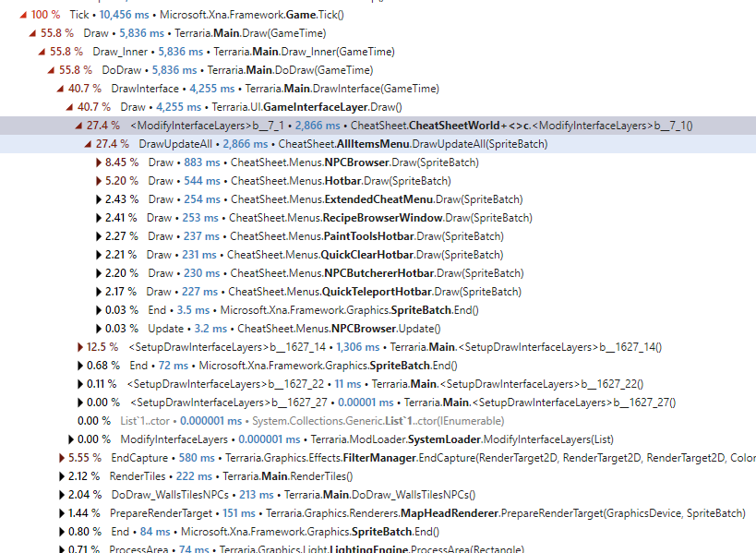Expand the Hotbar.Draw 5.20 % node

(99, 181)
